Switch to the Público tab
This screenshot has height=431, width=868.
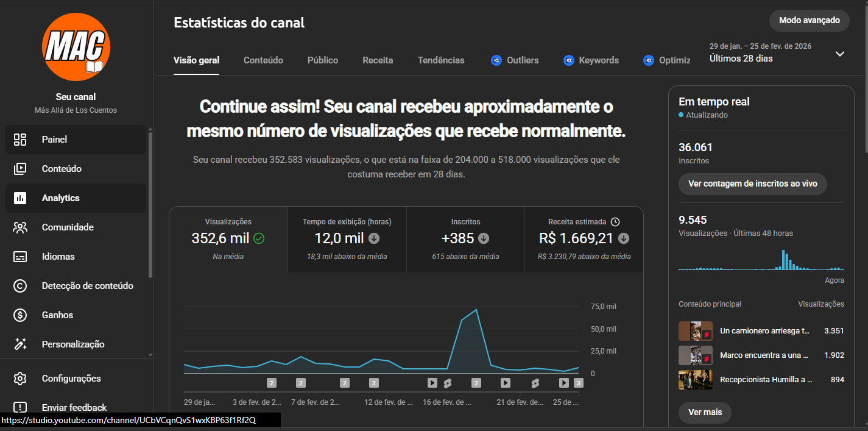pos(323,60)
